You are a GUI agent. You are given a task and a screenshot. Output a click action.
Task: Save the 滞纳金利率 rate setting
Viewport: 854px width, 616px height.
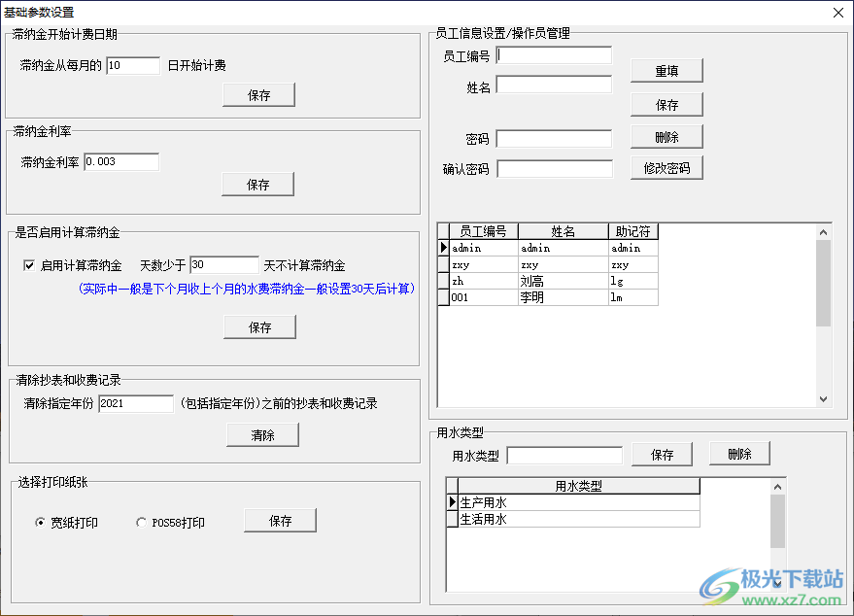[257, 184]
